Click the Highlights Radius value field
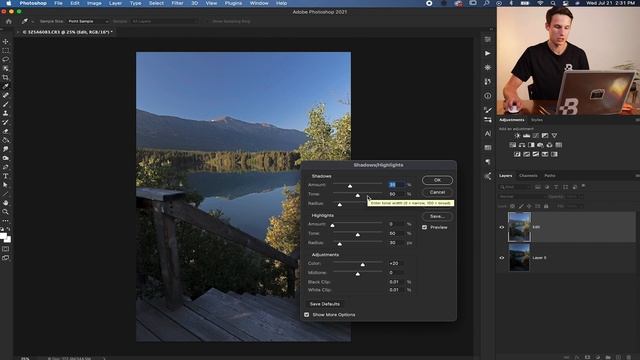640x360 pixels. pos(396,243)
